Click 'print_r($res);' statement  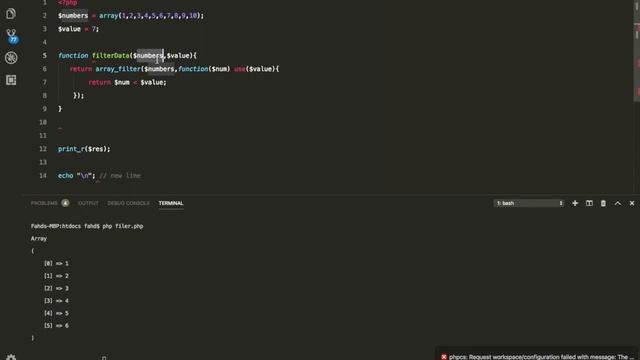[84, 149]
